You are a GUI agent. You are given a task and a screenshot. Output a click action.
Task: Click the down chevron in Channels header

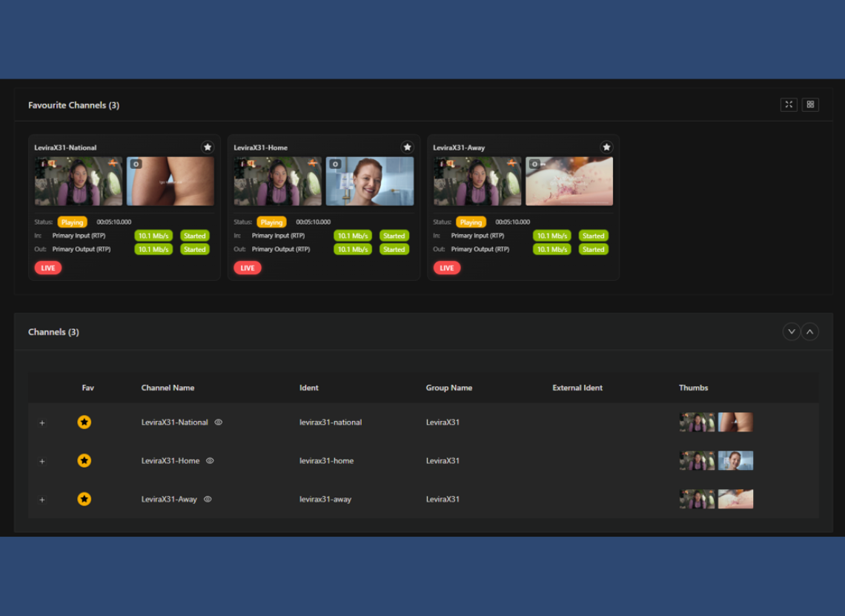[791, 332]
